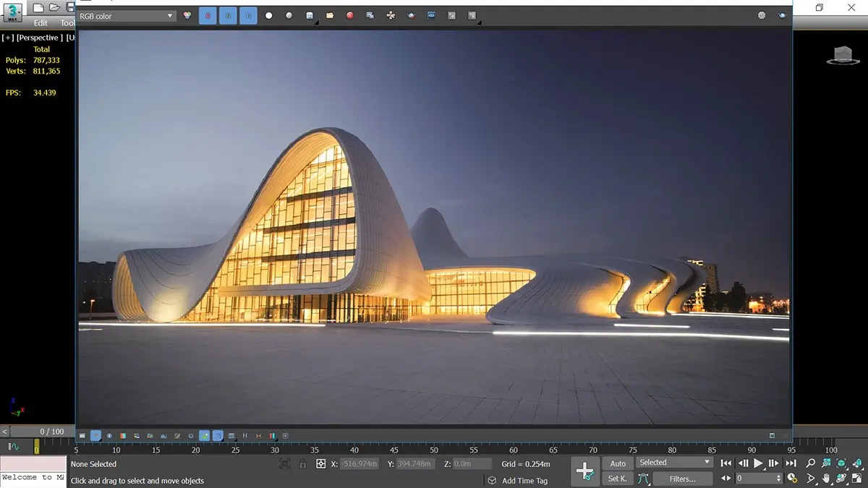Click the Auto key button
868x488 pixels.
pos(618,463)
